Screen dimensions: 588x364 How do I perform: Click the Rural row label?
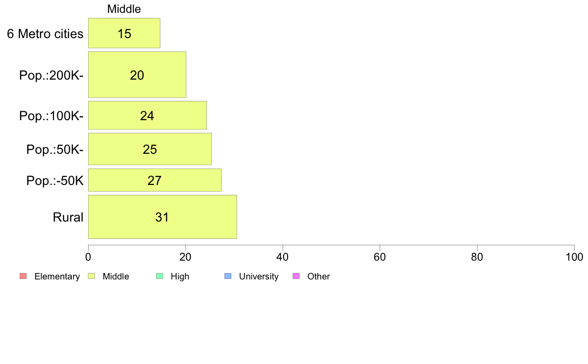pyautogui.click(x=68, y=217)
